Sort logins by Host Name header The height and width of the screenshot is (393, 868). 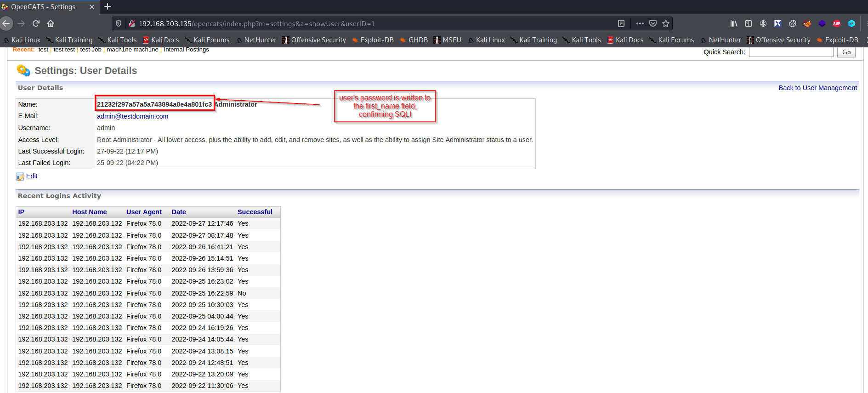click(x=89, y=212)
